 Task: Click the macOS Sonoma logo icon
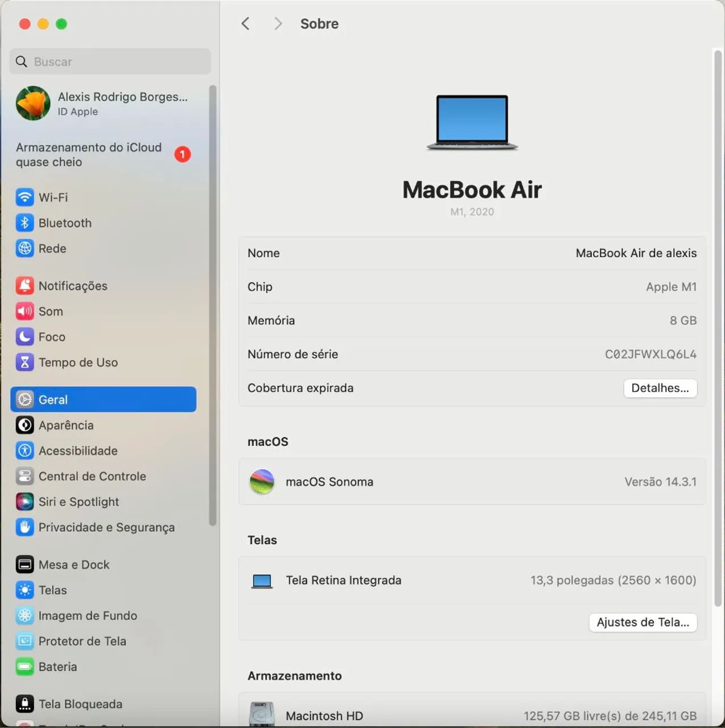click(262, 482)
